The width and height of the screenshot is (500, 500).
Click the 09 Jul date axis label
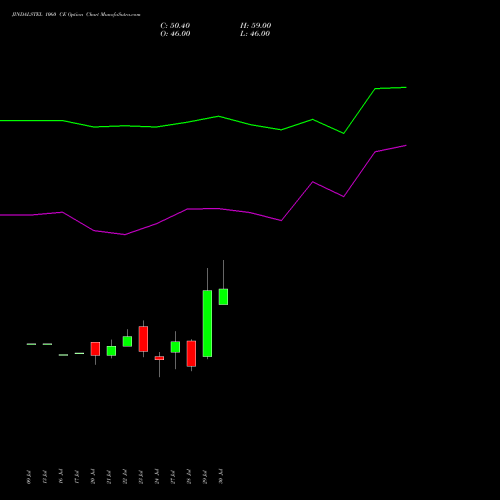[x=29, y=476]
